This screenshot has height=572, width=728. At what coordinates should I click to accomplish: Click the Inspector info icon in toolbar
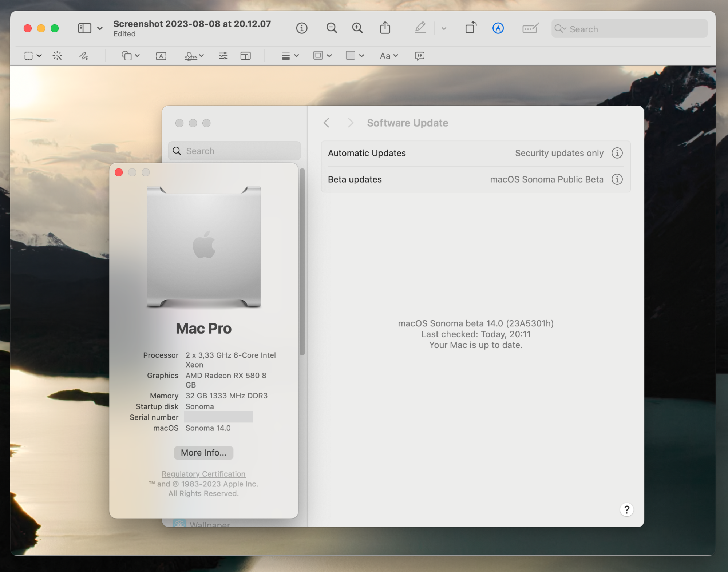(x=301, y=28)
